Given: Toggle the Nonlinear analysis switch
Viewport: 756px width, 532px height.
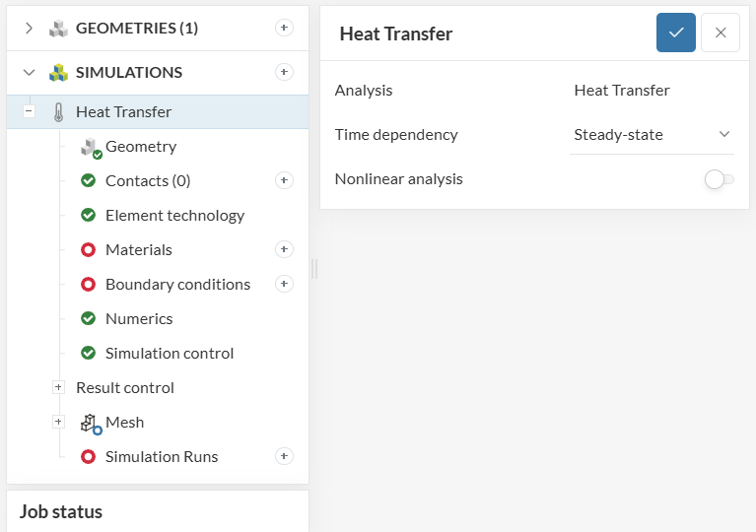Looking at the screenshot, I should (x=719, y=179).
